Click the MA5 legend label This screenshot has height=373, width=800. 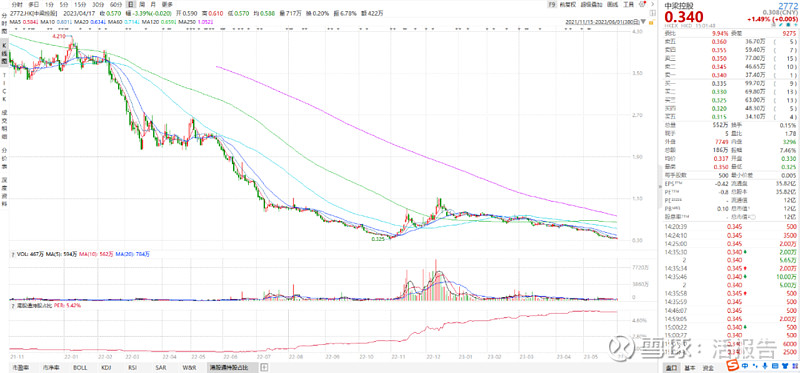coord(15,22)
